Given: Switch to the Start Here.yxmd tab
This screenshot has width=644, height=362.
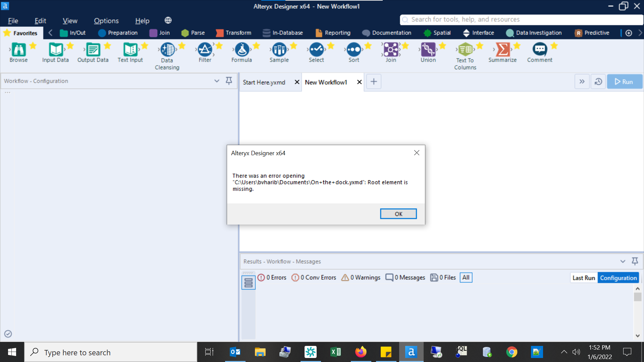Looking at the screenshot, I should coord(264,82).
